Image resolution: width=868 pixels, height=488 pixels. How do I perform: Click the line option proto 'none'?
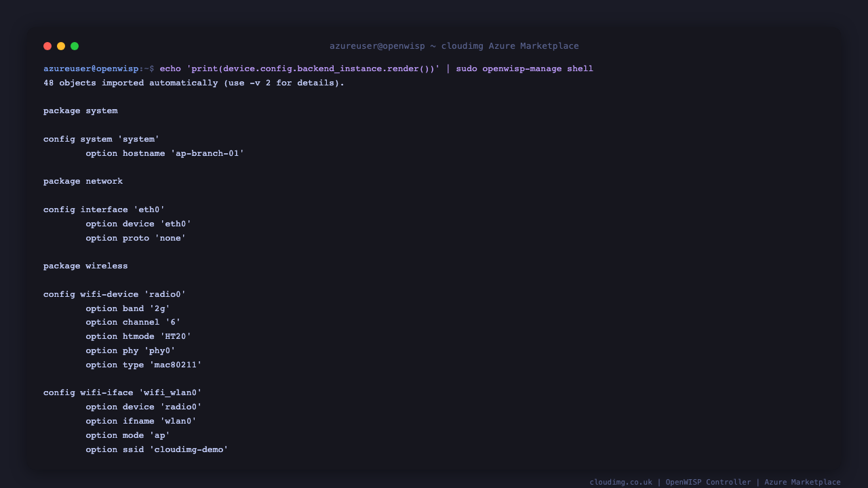(136, 239)
